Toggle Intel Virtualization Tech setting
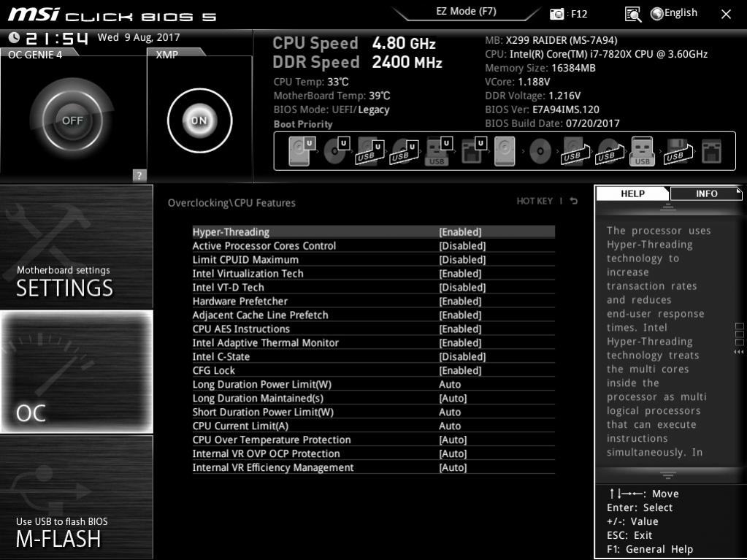The height and width of the screenshot is (560, 747). coord(374,273)
